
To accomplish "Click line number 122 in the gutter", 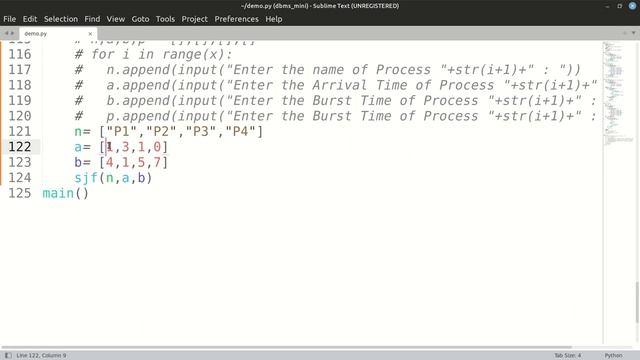I will (x=20, y=147).
